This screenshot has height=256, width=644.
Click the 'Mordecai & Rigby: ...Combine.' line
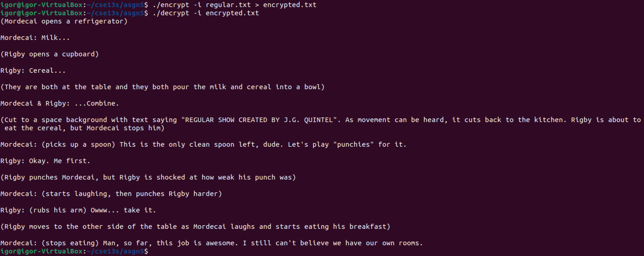coord(60,104)
